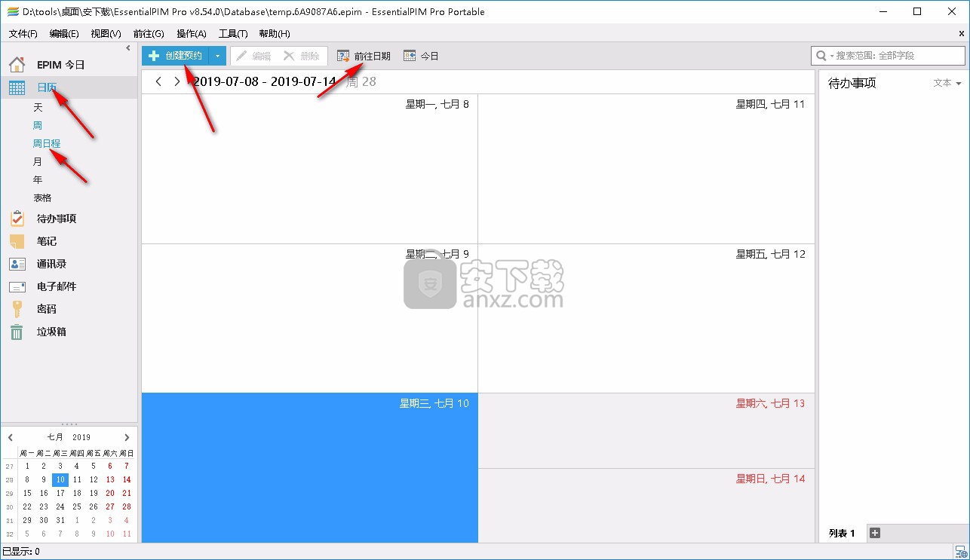The width and height of the screenshot is (970, 560).
Task: Open the 密码 key icon
Action: click(17, 309)
